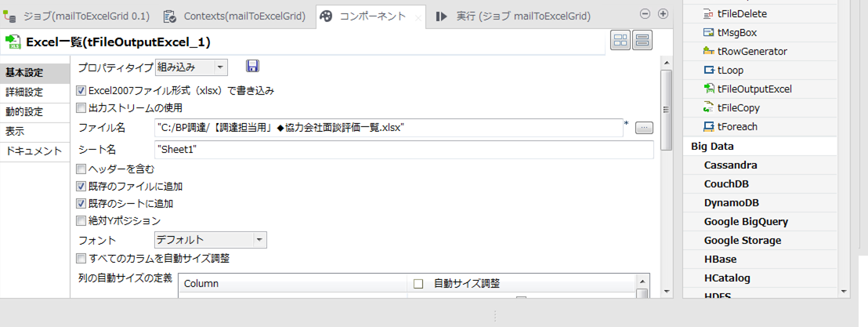Click the maximize panel plus icon
This screenshot has width=868, height=327.
tap(663, 14)
